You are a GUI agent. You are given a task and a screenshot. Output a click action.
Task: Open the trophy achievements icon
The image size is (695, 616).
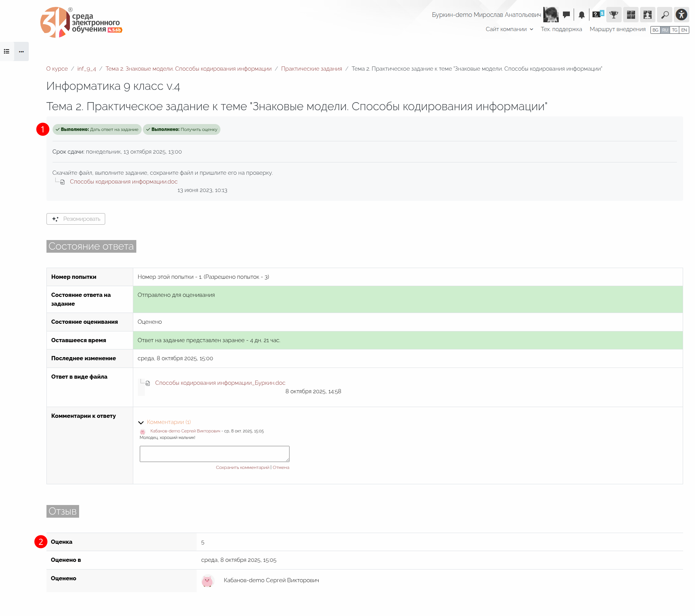click(x=614, y=15)
